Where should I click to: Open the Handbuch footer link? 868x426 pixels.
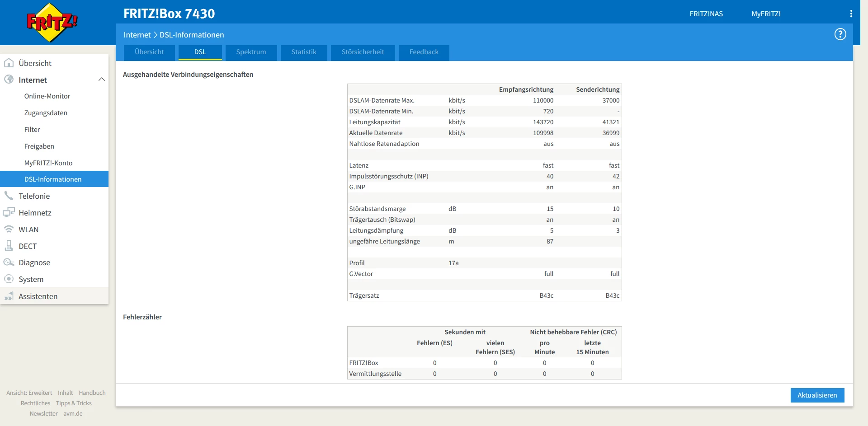click(92, 393)
